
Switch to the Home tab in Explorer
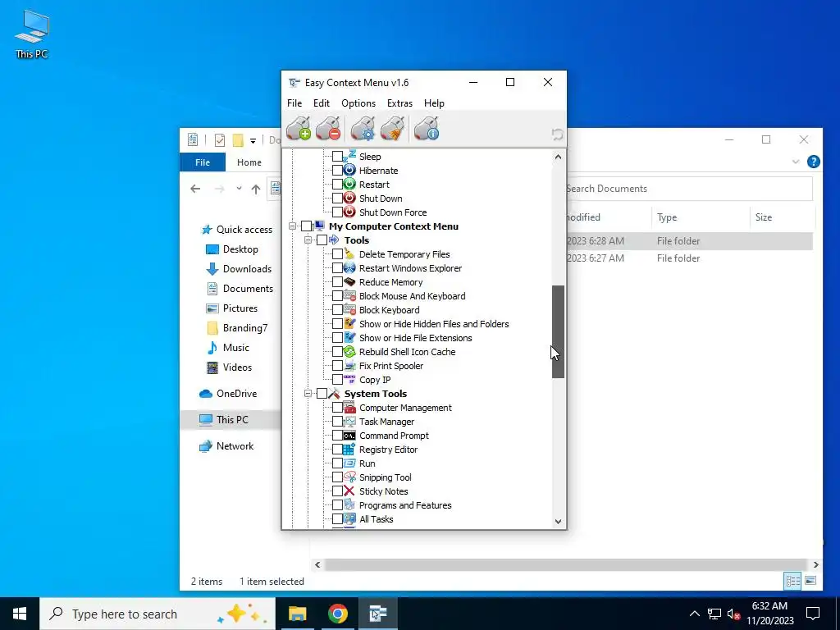pyautogui.click(x=249, y=162)
